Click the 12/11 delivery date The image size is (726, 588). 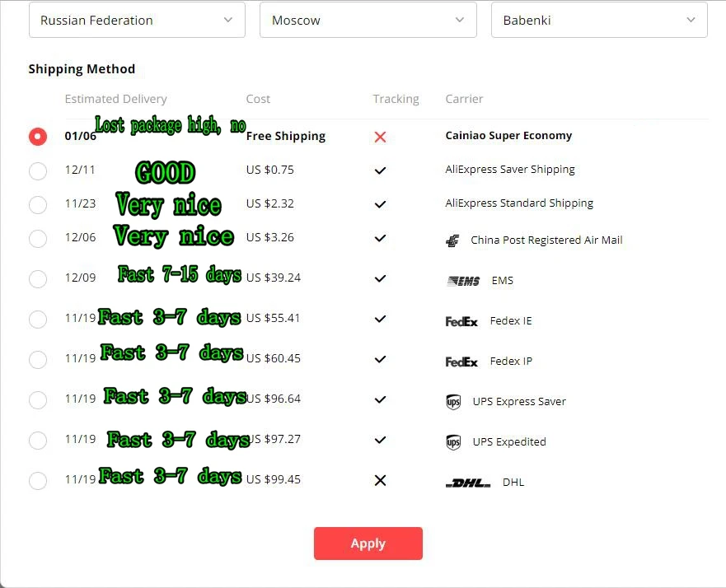click(x=80, y=170)
